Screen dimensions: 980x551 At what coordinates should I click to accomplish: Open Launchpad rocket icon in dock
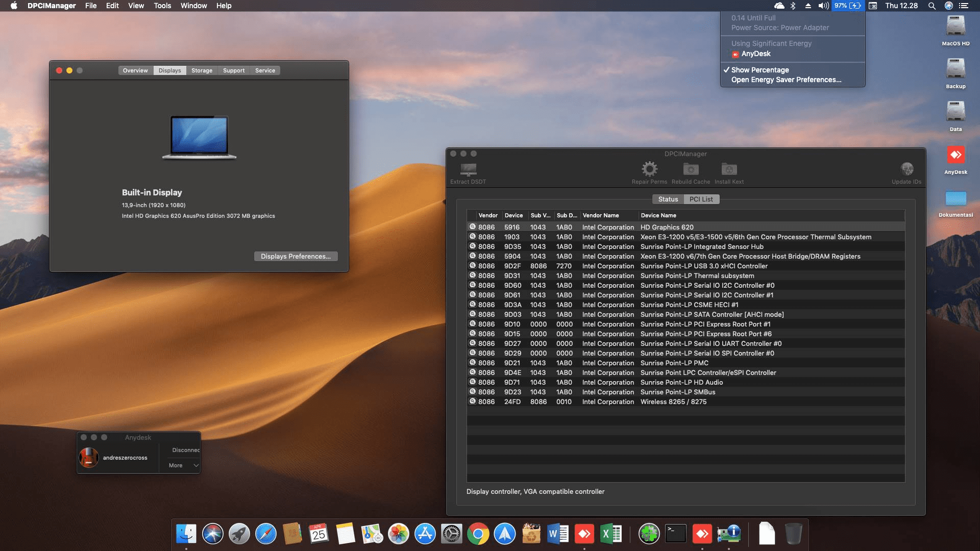[239, 534]
